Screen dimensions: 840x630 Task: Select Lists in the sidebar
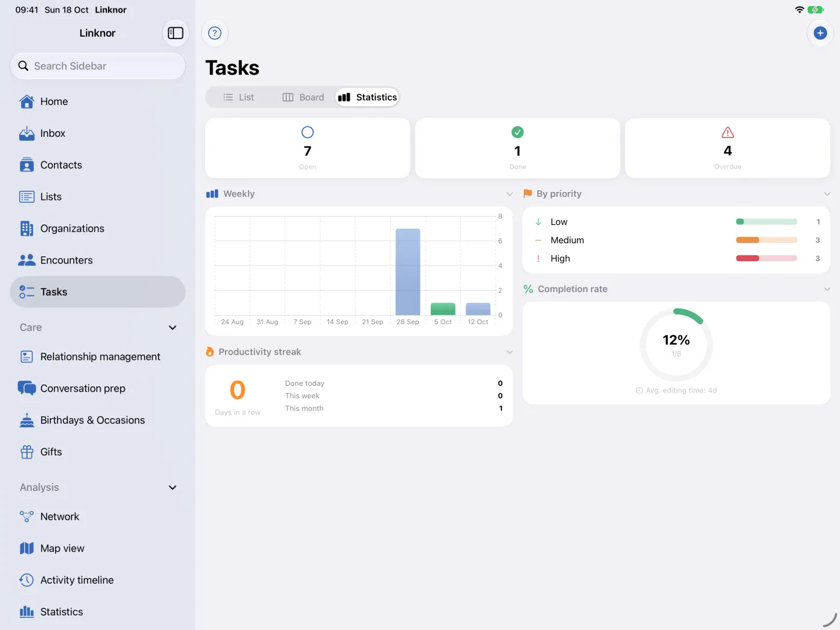[x=98, y=197]
